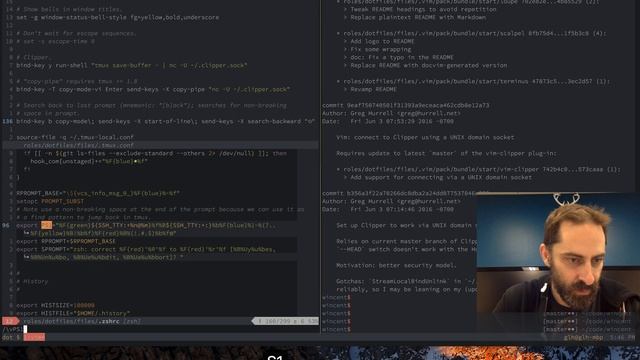The width and height of the screenshot is (640, 360).
Task: Click the 'bind-key -T copy-mode-vi Enter' line
Action: pos(153,89)
